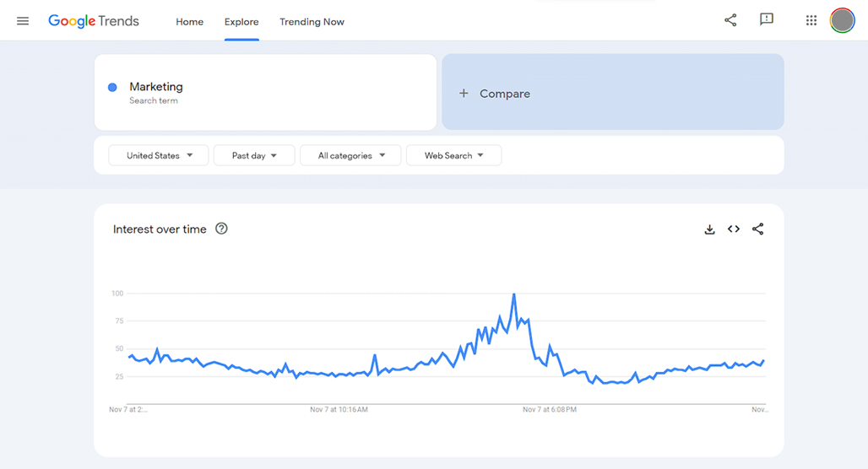Click the peak point of the trend line
Image resolution: width=868 pixels, height=469 pixels.
click(514, 294)
